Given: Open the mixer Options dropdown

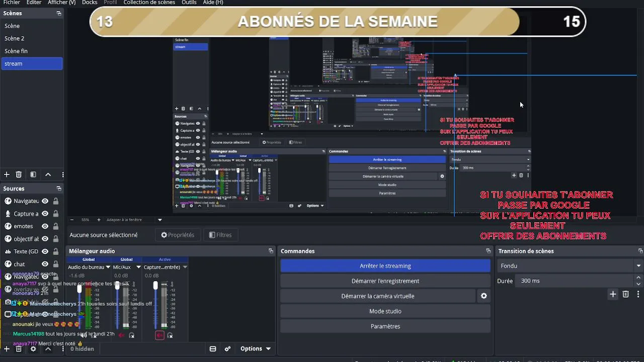Looking at the screenshot, I should click(x=256, y=348).
